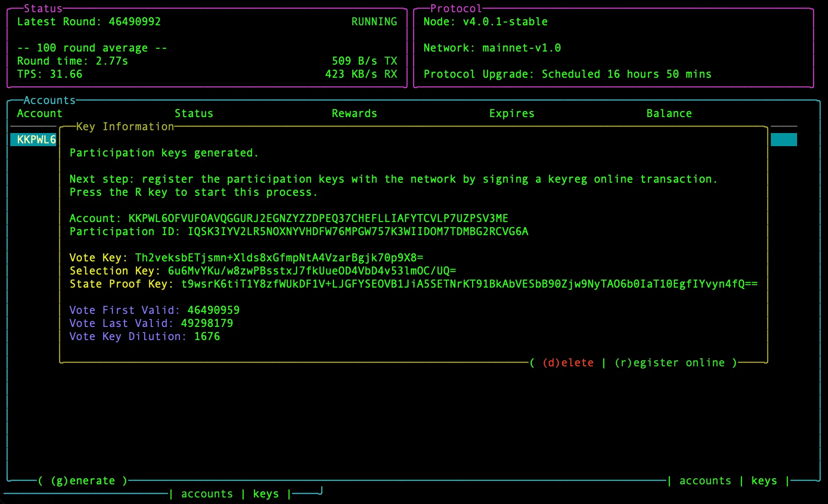
Task: Click the Participation ID value
Action: (x=358, y=231)
